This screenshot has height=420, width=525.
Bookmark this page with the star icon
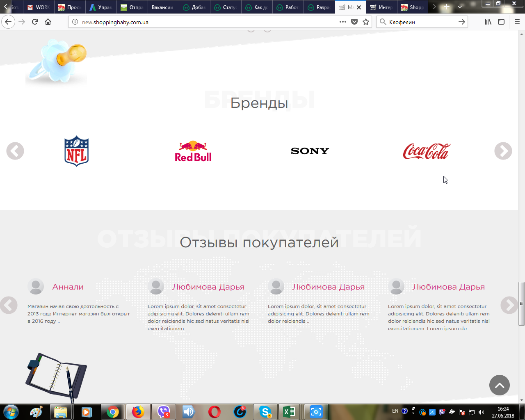pos(366,22)
